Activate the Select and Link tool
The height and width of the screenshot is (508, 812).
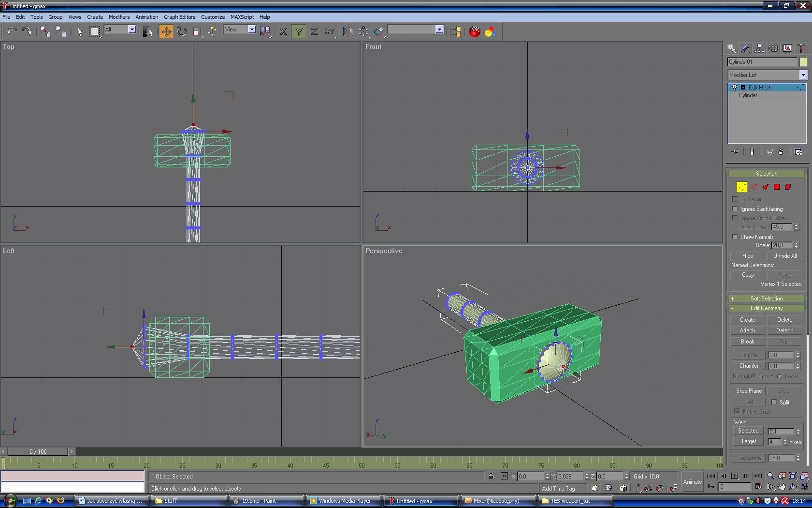[45, 31]
